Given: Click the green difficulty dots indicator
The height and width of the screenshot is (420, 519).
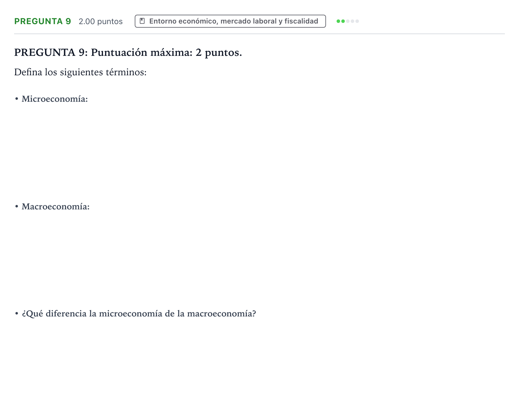Looking at the screenshot, I should 347,21.
